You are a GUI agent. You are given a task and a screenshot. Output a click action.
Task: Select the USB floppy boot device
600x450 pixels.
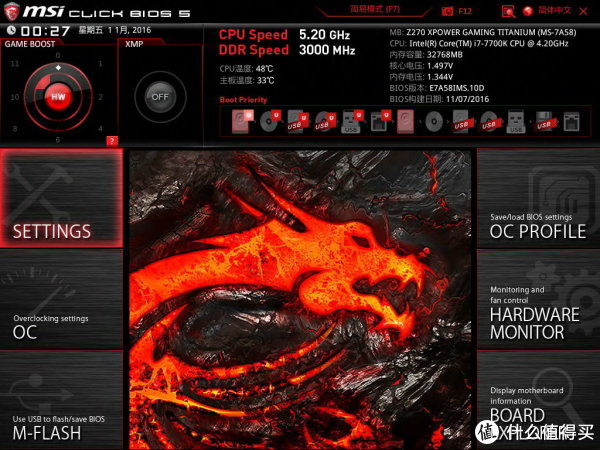pyautogui.click(x=545, y=122)
